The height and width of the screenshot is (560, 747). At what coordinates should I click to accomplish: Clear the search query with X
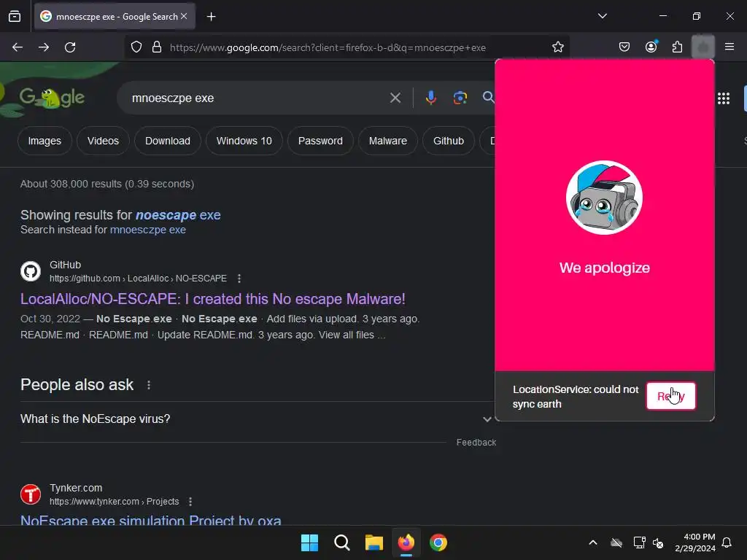click(x=395, y=98)
